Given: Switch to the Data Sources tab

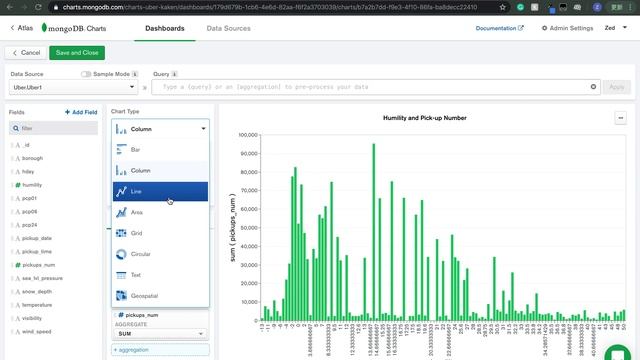Looking at the screenshot, I should point(229,28).
